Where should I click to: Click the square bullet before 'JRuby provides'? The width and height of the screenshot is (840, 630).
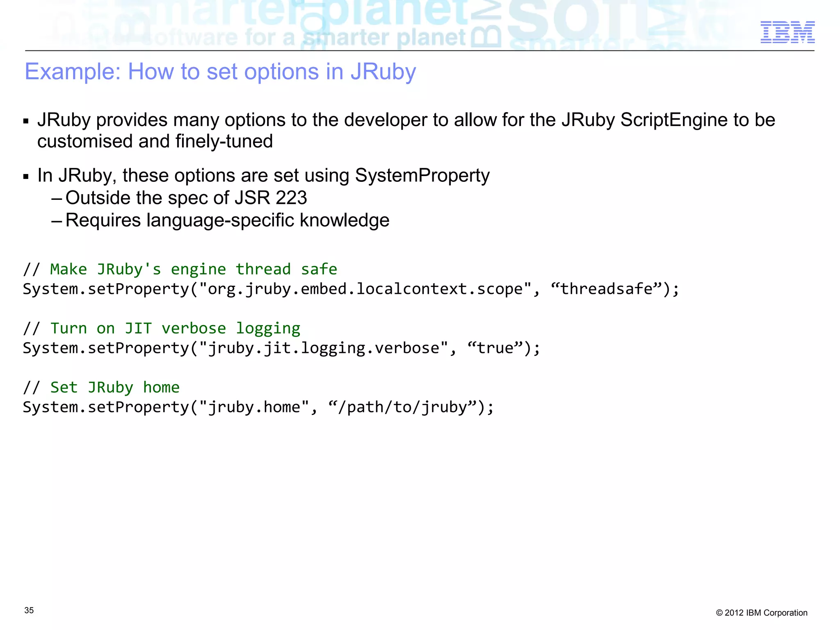(26, 121)
